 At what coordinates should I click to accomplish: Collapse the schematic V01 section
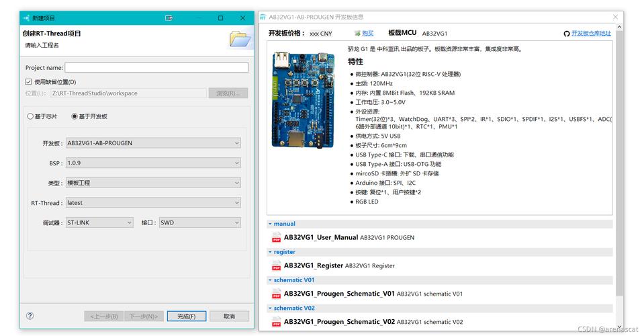(270, 280)
